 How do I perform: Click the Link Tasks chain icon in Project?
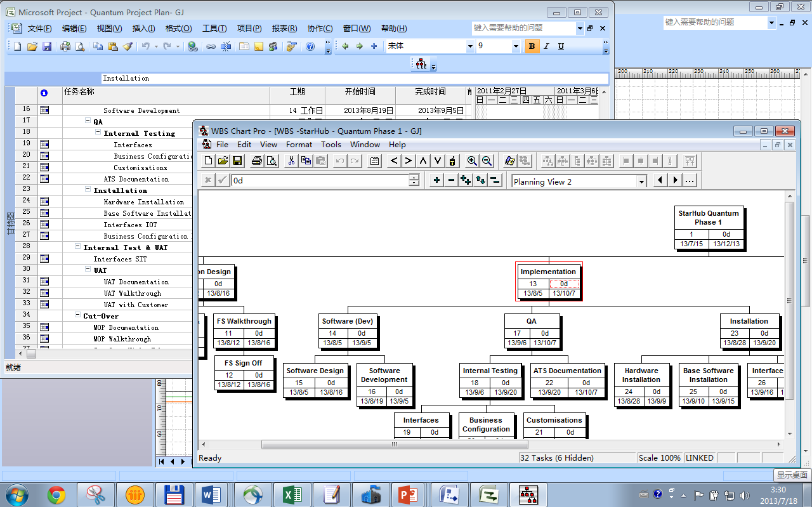click(211, 46)
